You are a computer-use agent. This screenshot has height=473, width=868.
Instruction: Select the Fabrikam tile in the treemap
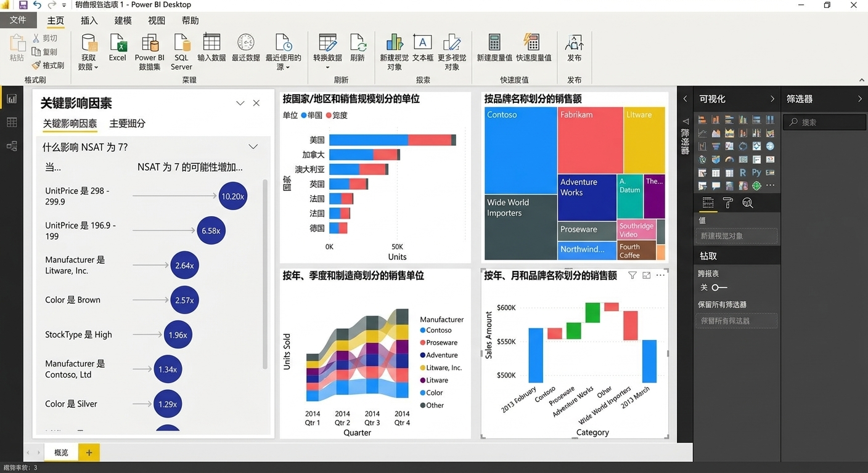pyautogui.click(x=590, y=140)
